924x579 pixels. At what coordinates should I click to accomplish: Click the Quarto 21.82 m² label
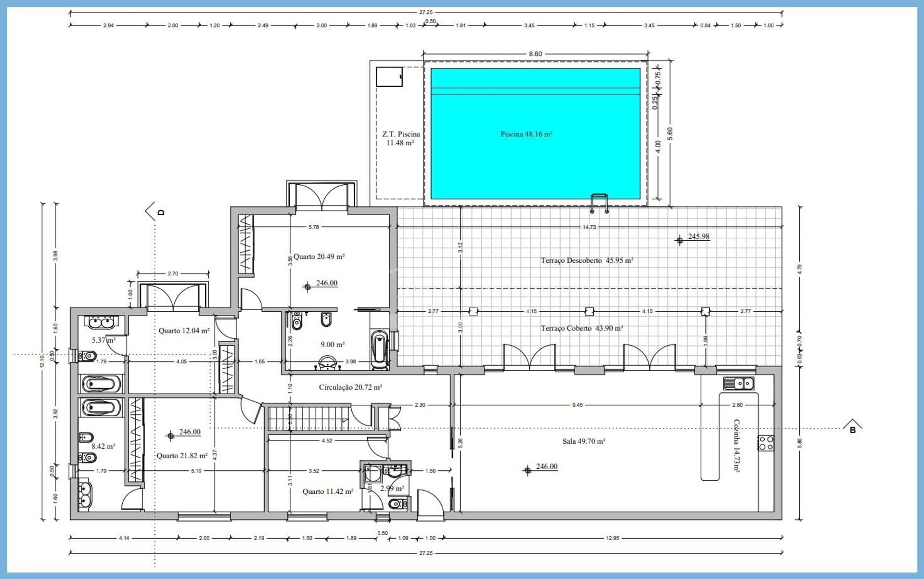coord(182,456)
